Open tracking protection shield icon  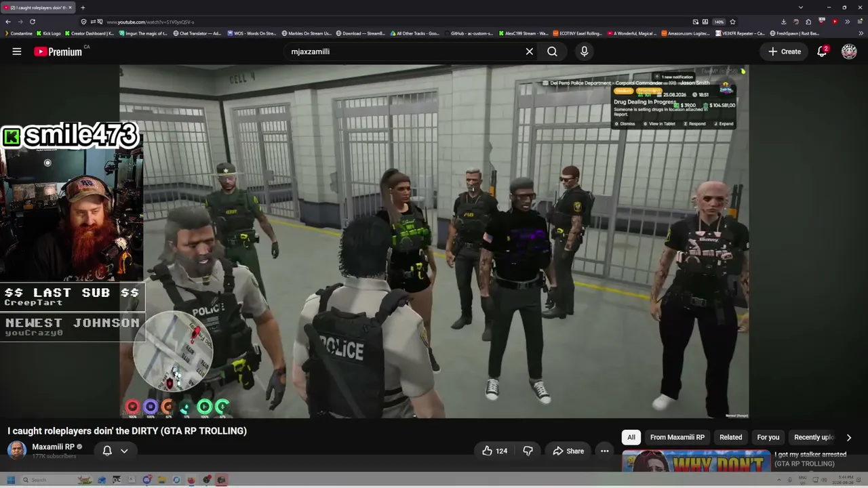83,22
